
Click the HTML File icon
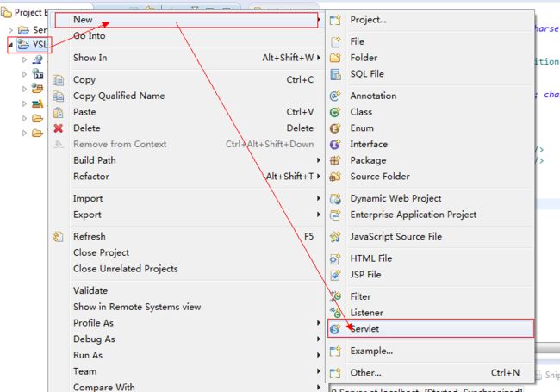(x=335, y=258)
